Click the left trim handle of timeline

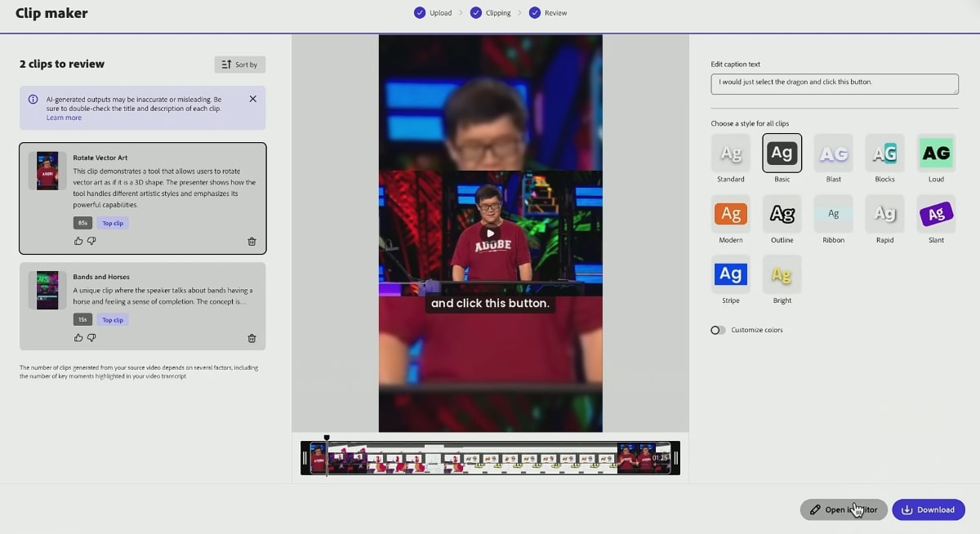[x=305, y=458]
